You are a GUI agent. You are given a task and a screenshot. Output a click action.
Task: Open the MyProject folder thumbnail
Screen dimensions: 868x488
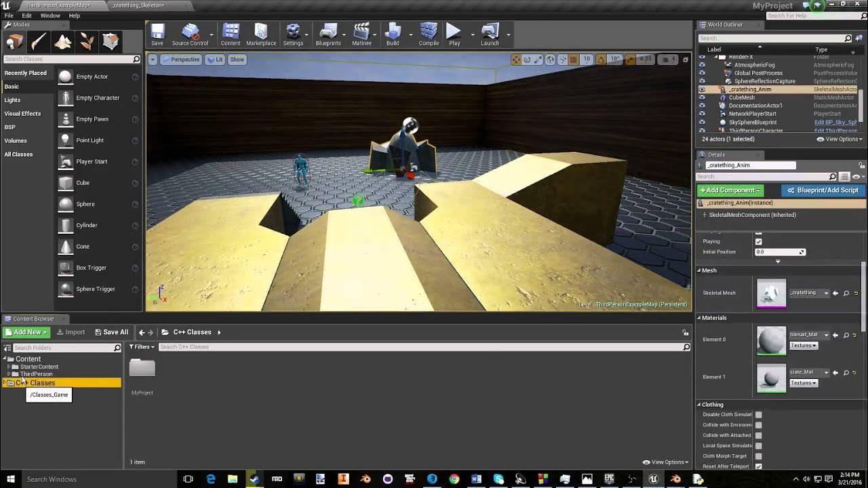coord(142,368)
